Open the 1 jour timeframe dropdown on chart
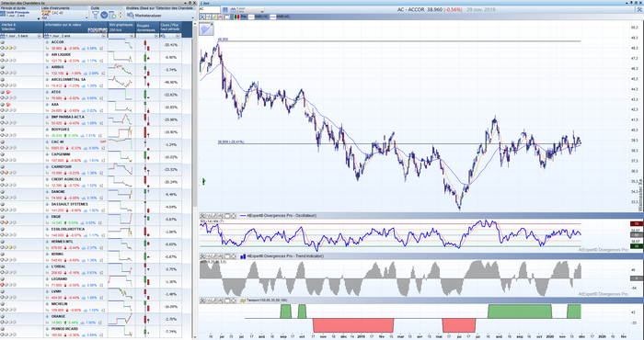The height and width of the screenshot is (340, 644). point(247,10)
